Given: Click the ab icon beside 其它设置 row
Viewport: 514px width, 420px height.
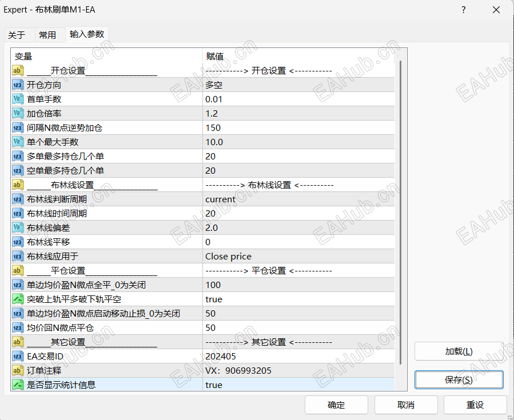Looking at the screenshot, I should coord(18,342).
